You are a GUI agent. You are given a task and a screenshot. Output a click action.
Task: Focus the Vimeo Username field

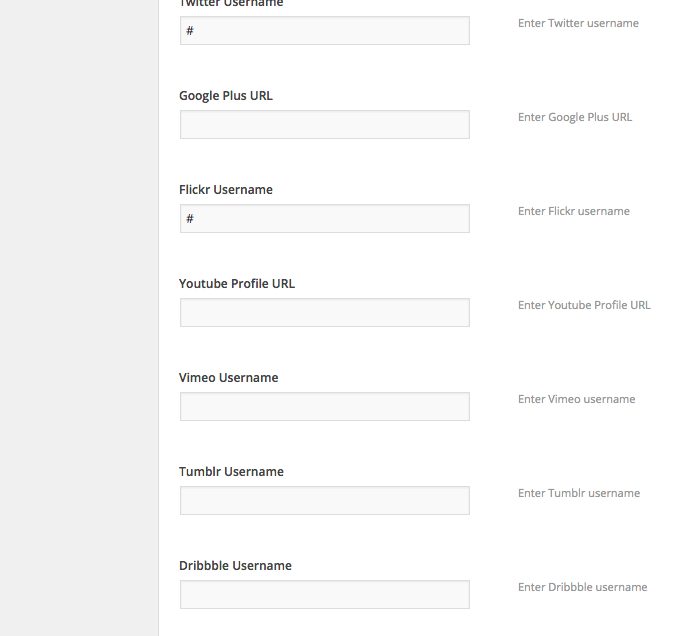click(x=324, y=407)
